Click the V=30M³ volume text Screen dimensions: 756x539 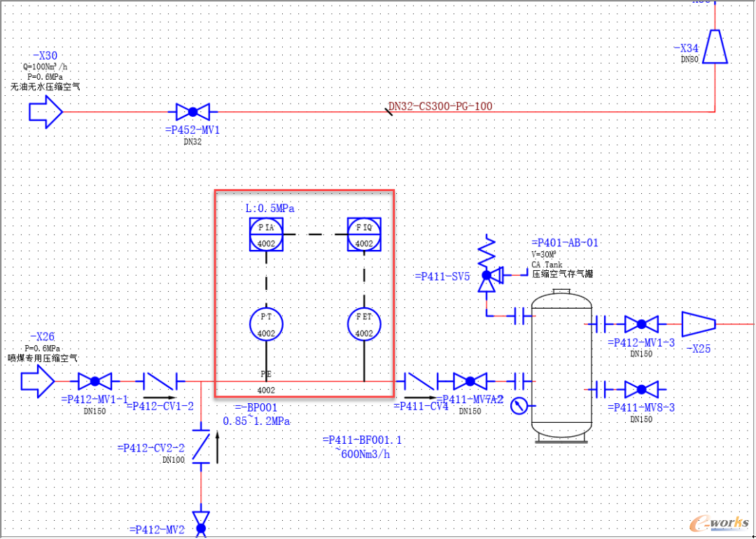545,255
